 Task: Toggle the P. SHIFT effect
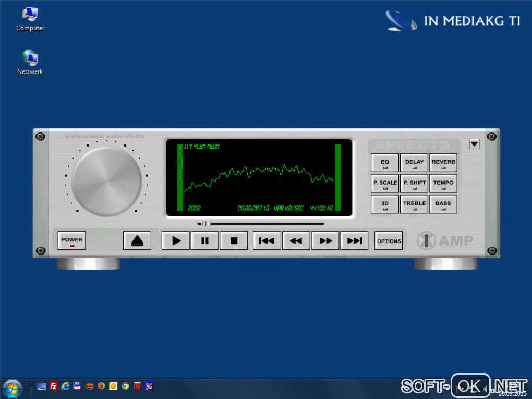coord(414,184)
